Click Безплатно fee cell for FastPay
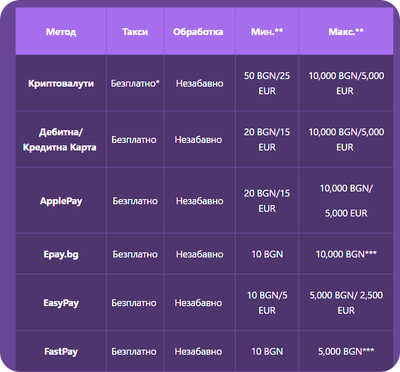400x372 pixels. pos(134,351)
